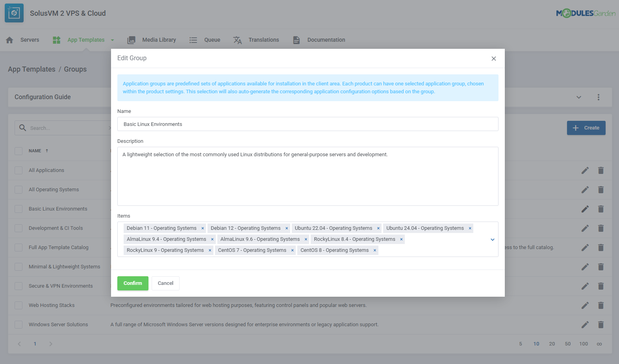The height and width of the screenshot is (364, 619).
Task: Delete Windows Server Solutions with trash icon
Action: [x=600, y=325]
